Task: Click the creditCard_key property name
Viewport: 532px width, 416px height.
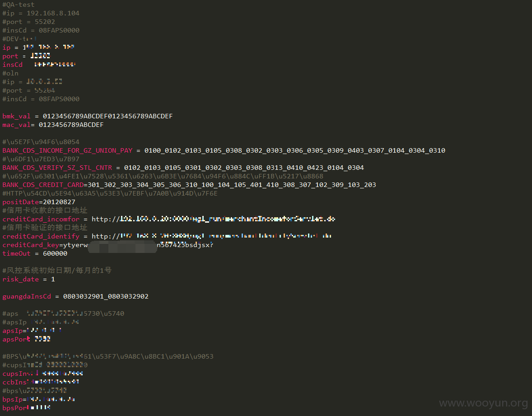Action: (x=31, y=245)
